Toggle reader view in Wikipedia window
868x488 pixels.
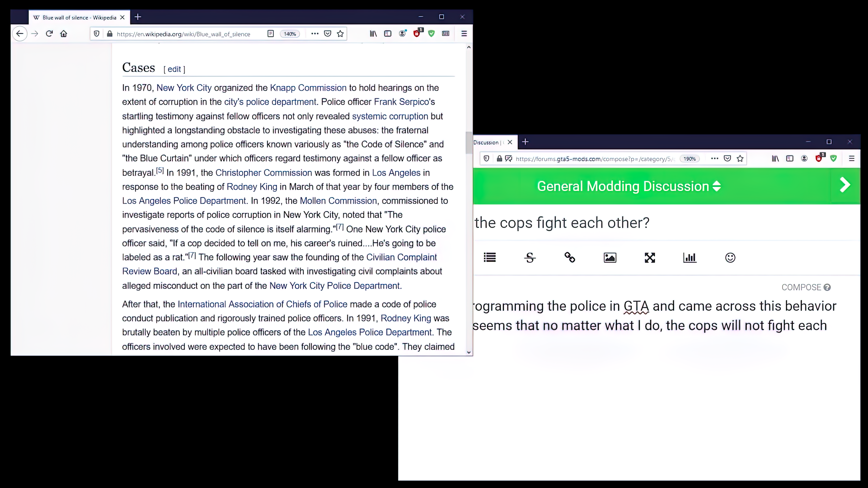coord(271,34)
